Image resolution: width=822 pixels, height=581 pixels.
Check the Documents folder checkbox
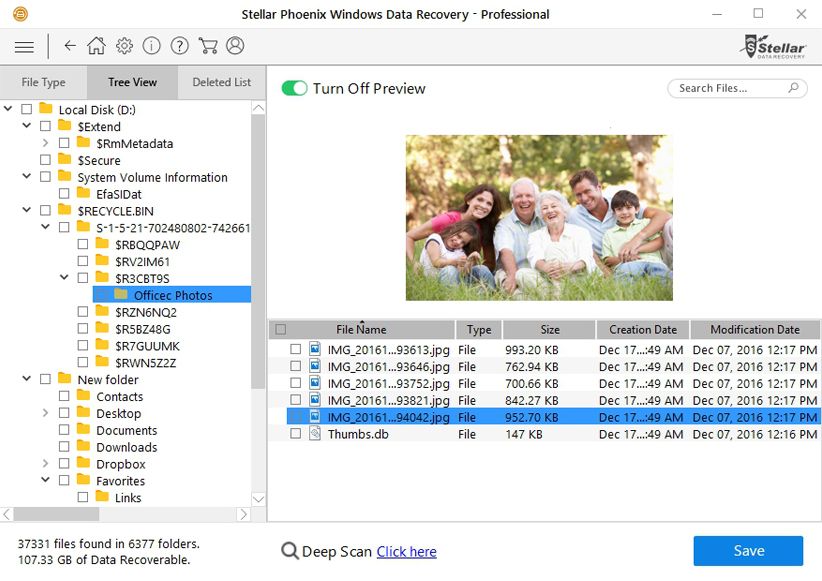(x=63, y=430)
